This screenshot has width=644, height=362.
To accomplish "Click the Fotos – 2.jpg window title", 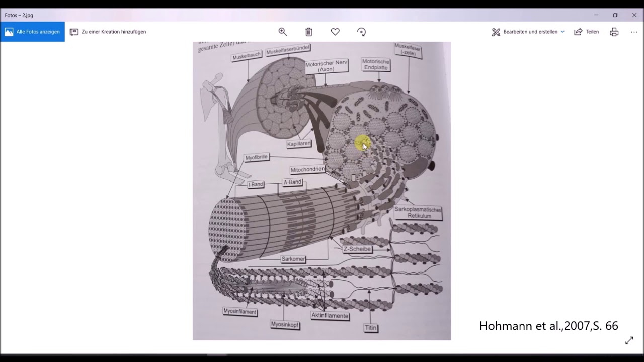I will [x=19, y=15].
